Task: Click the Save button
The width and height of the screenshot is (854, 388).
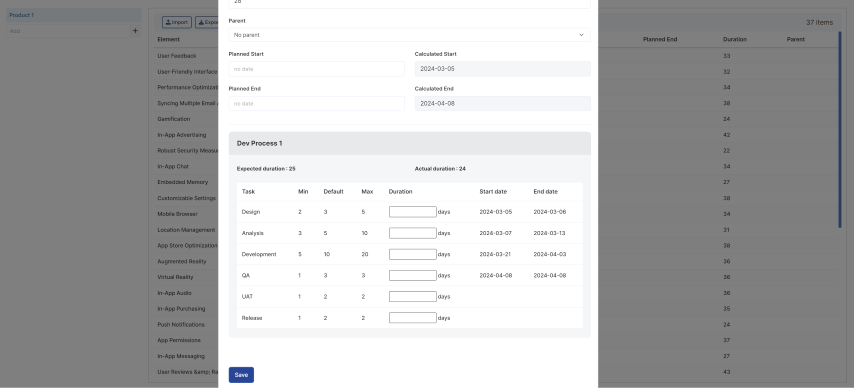Action: point(241,375)
